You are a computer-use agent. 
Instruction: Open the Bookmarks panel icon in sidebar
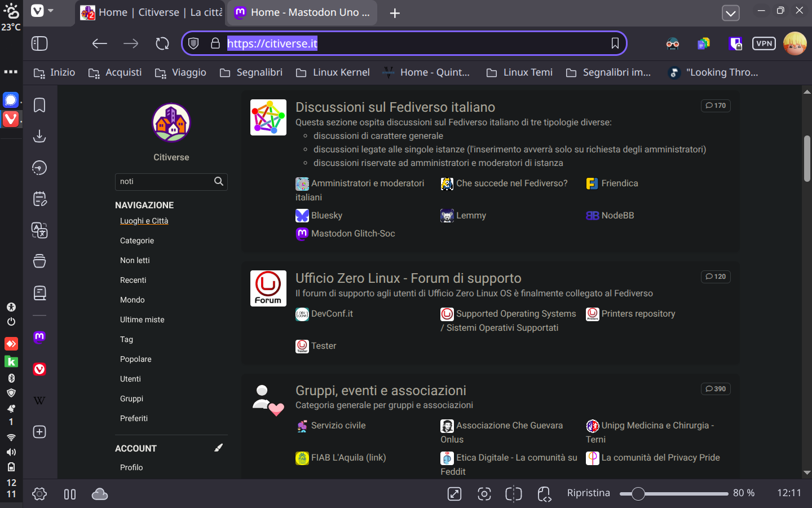pyautogui.click(x=39, y=105)
